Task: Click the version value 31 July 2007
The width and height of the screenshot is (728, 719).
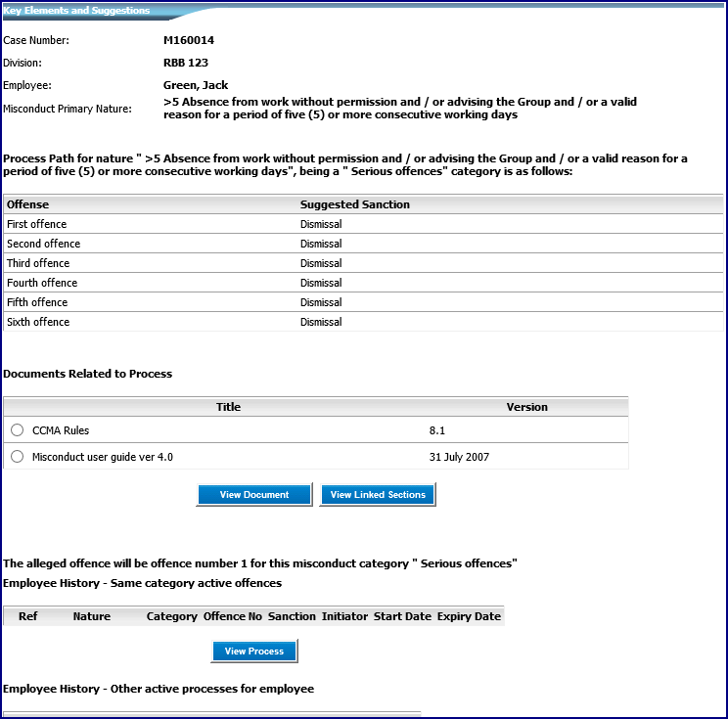Action: coord(459,457)
